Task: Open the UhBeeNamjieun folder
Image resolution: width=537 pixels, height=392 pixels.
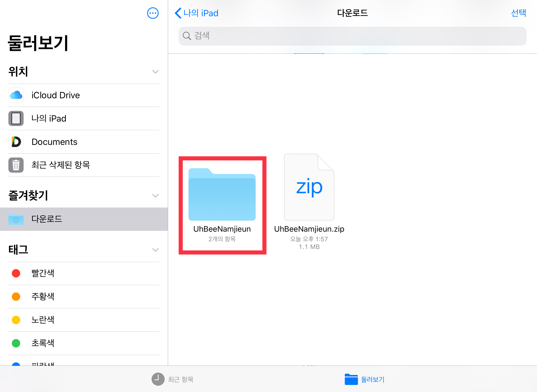Action: click(222, 194)
